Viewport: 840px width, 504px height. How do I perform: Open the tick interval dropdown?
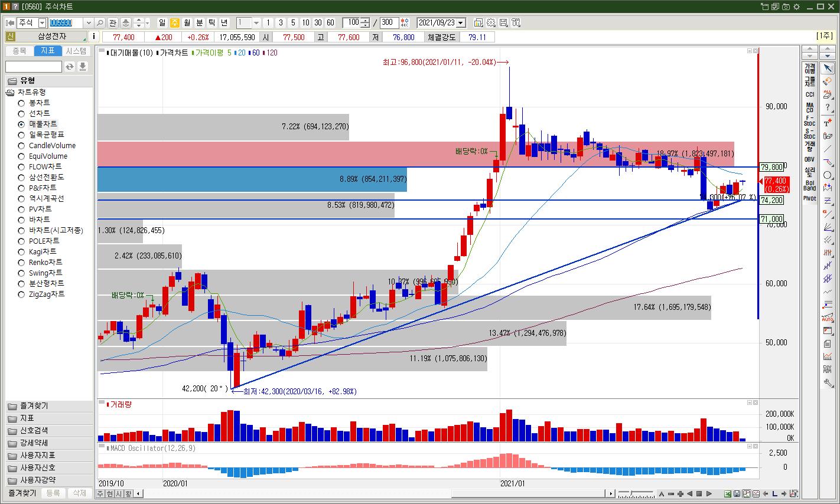(x=256, y=23)
